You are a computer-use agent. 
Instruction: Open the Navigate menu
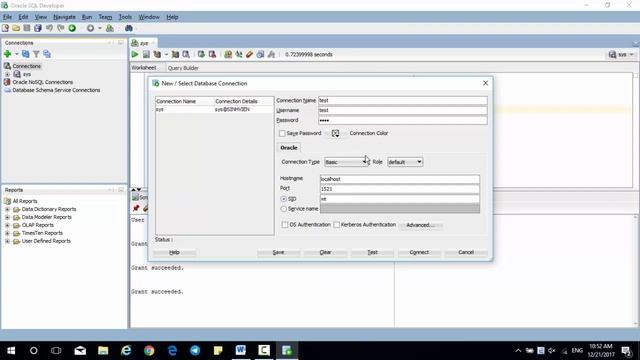[64, 17]
